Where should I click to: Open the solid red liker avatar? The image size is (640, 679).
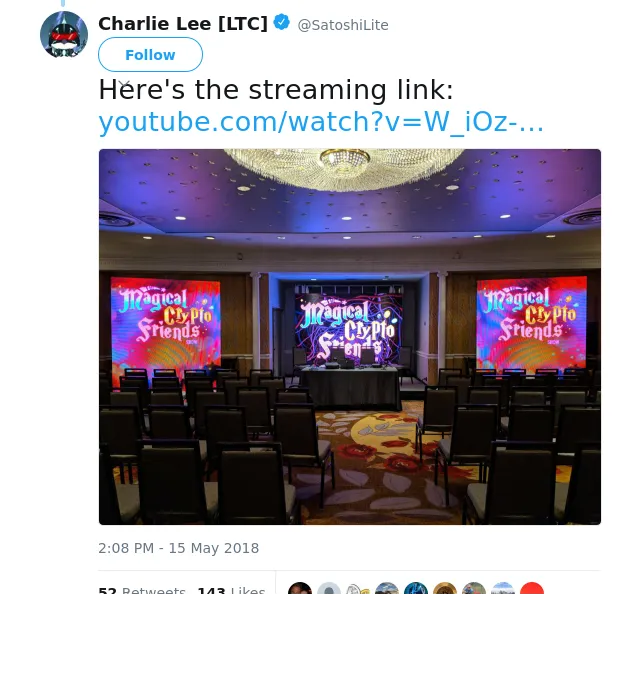click(x=532, y=588)
